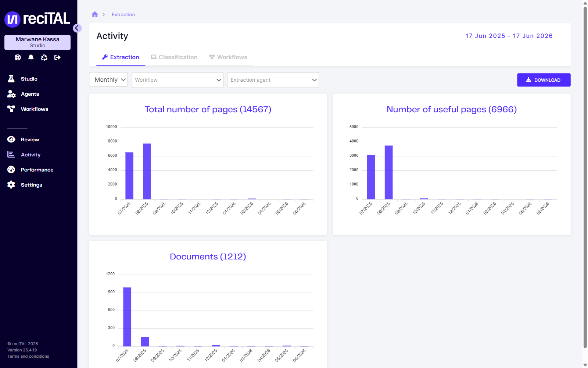The image size is (588, 368).
Task: Click the page vertical scrollbar
Action: pos(585,177)
